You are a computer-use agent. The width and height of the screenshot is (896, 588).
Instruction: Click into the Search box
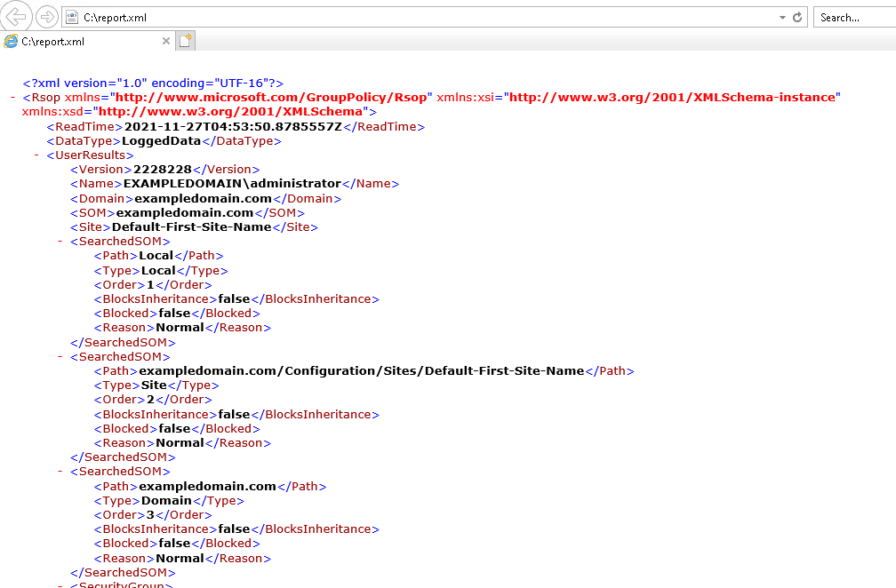[x=854, y=18]
